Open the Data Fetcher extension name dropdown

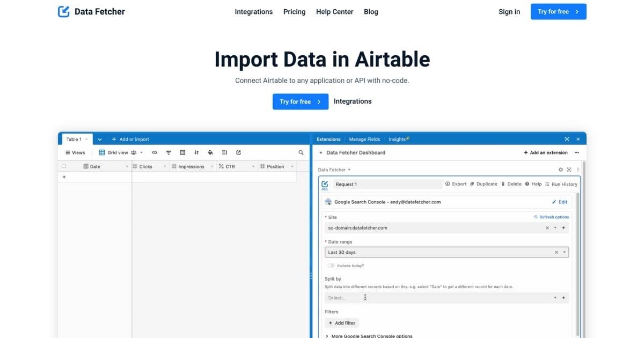334,170
